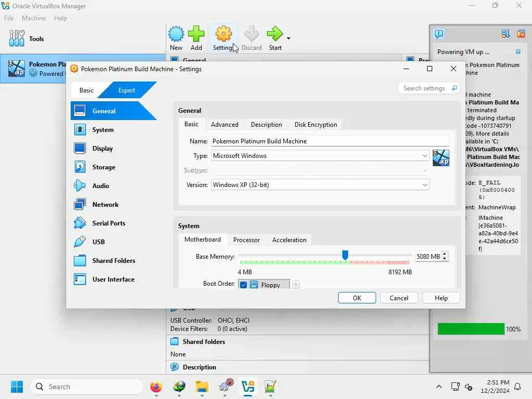This screenshot has height=399, width=532.
Task: Switch to the Description tab
Action: point(267,125)
